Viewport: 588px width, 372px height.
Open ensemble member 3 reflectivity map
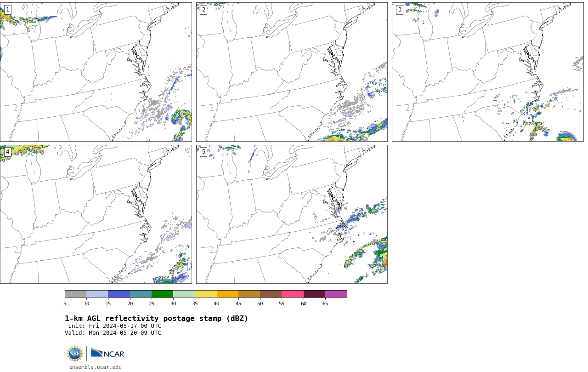(487, 72)
